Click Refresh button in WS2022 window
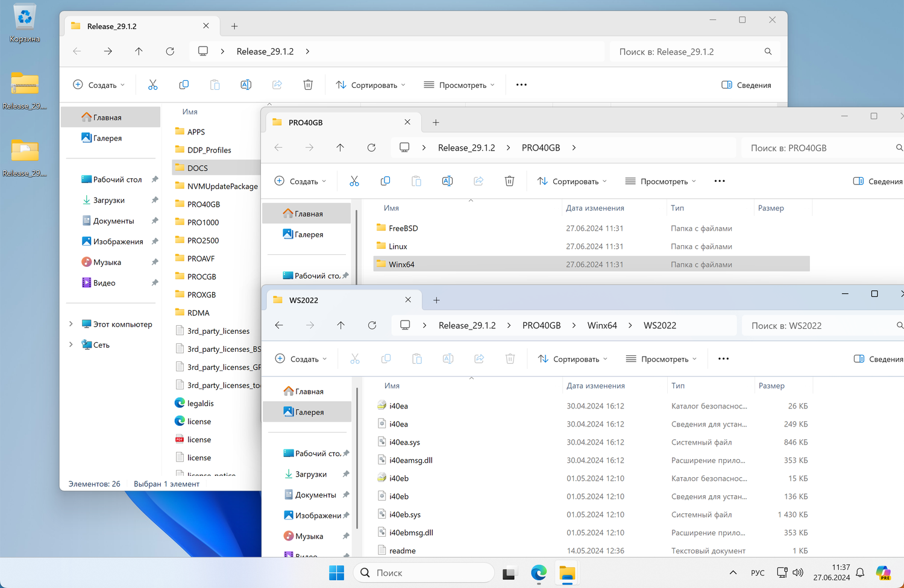The image size is (904, 588). click(x=372, y=325)
